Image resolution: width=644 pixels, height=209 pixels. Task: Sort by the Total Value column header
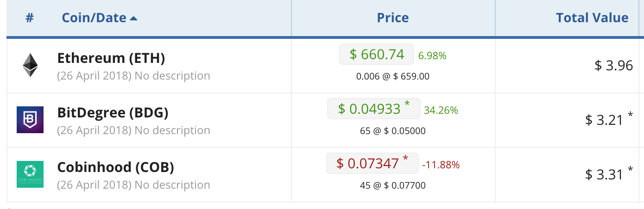pyautogui.click(x=592, y=18)
